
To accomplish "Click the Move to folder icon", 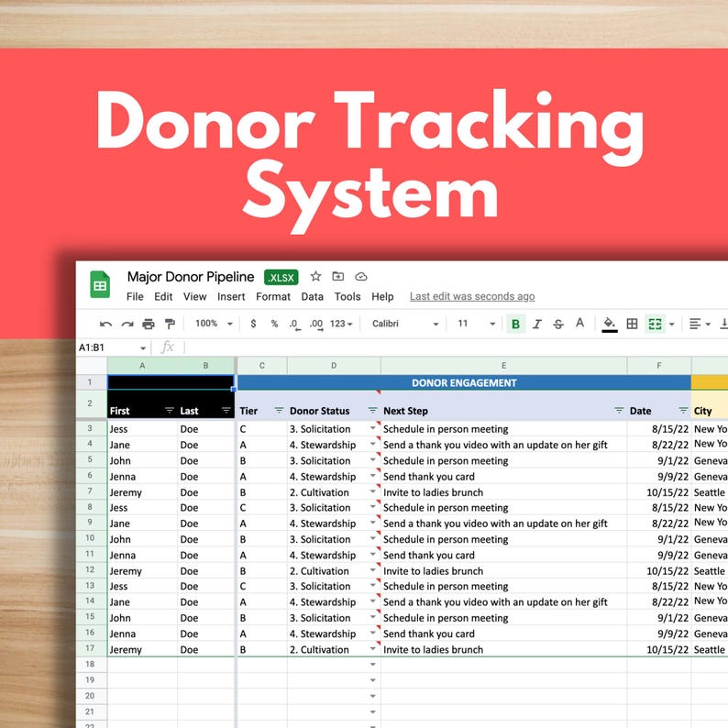I will pos(338,276).
